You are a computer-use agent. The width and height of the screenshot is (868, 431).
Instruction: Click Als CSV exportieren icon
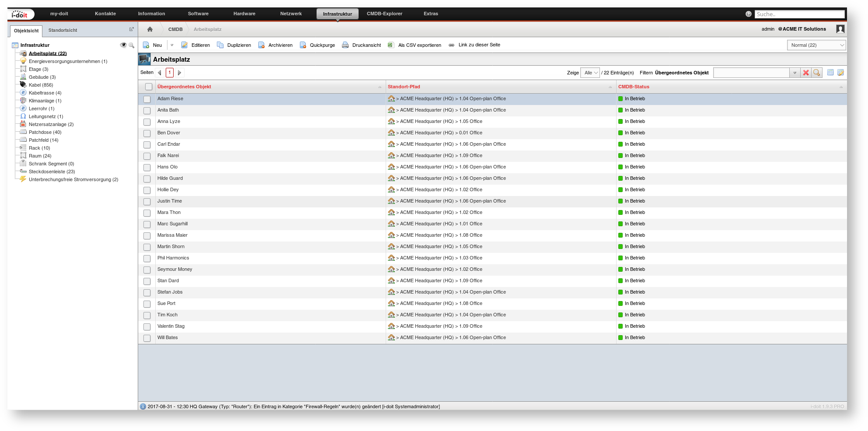pos(391,45)
